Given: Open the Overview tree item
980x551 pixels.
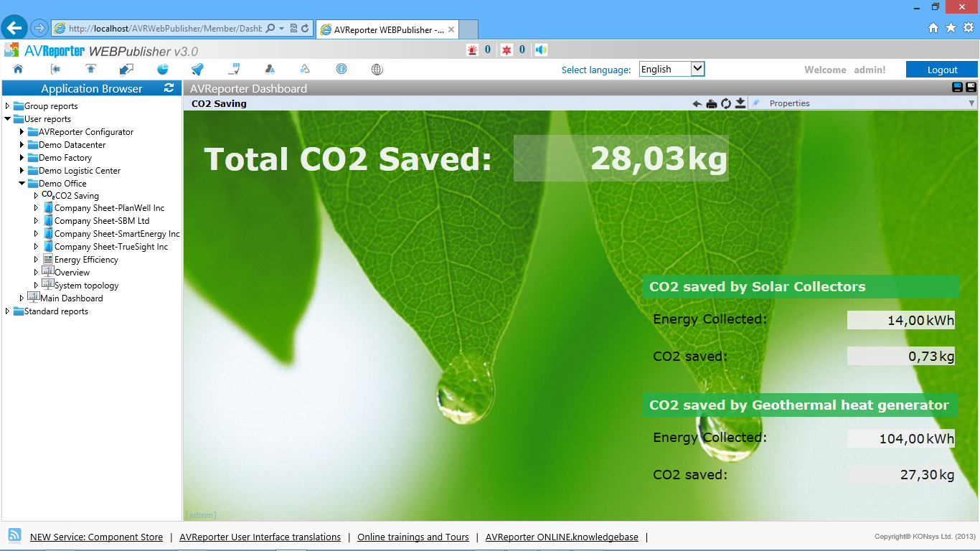Looking at the screenshot, I should coord(72,273).
